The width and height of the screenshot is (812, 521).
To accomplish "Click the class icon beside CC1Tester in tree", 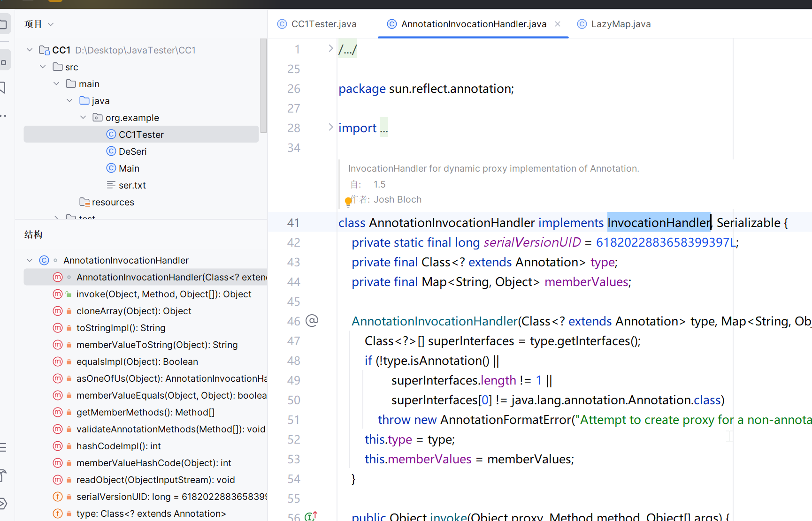I will (x=111, y=135).
